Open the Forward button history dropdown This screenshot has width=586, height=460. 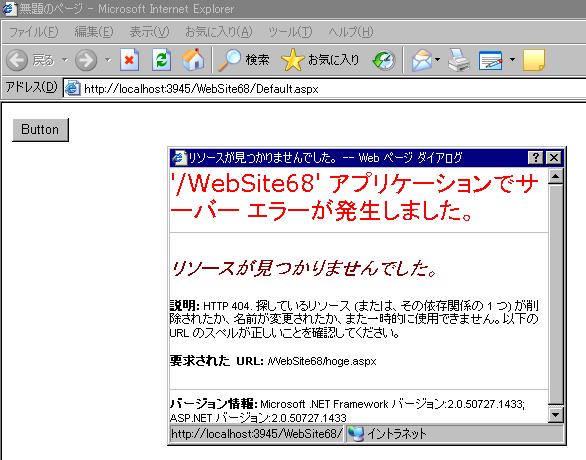click(x=108, y=60)
